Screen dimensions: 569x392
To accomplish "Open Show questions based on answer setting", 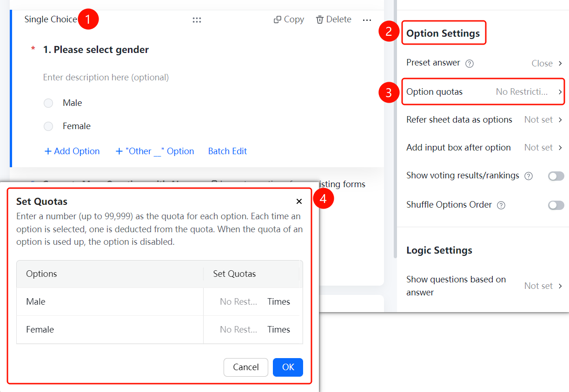I will click(485, 286).
